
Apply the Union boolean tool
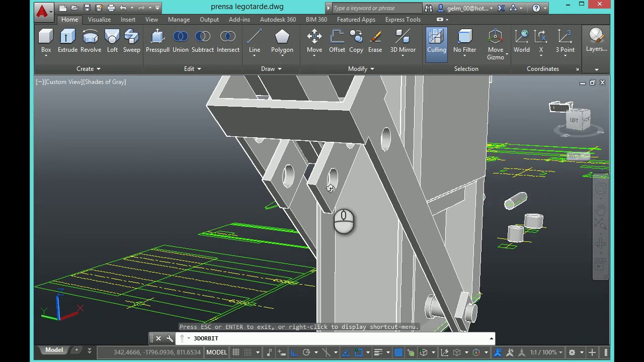click(180, 41)
